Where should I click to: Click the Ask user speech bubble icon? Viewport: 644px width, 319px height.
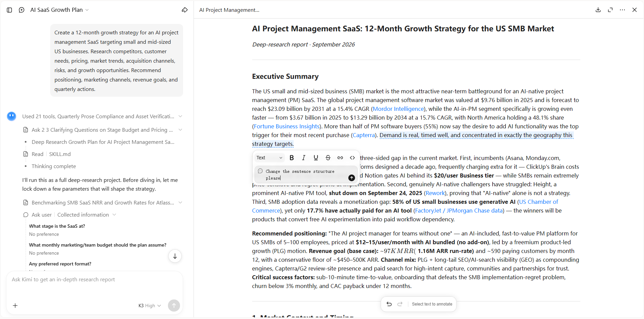(26, 215)
